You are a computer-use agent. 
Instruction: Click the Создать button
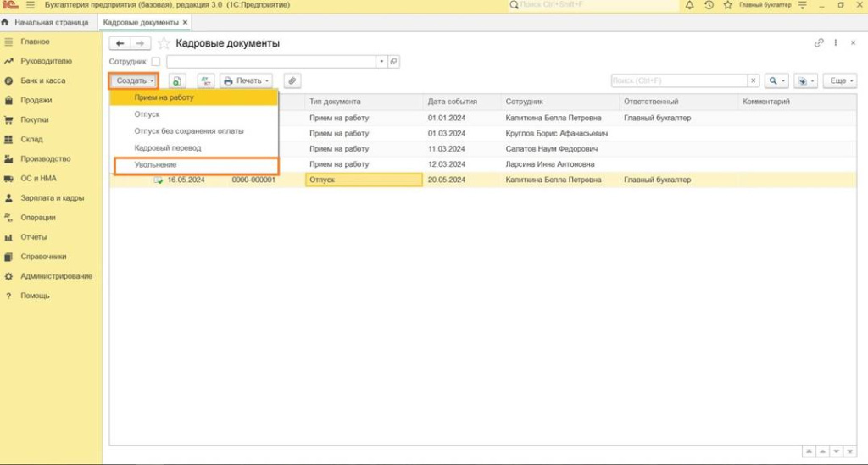tap(134, 80)
